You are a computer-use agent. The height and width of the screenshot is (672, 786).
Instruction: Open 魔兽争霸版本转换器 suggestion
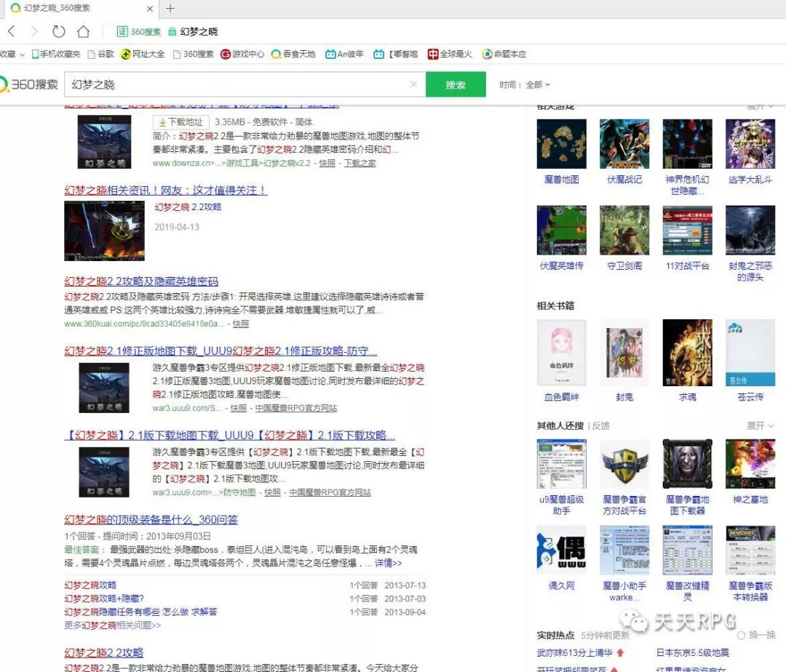pos(750,550)
